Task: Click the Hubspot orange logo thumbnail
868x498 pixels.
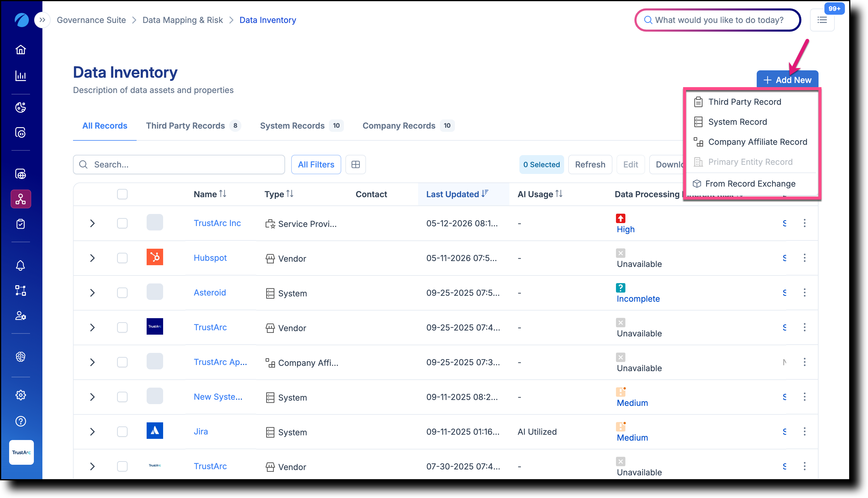Action: [155, 257]
